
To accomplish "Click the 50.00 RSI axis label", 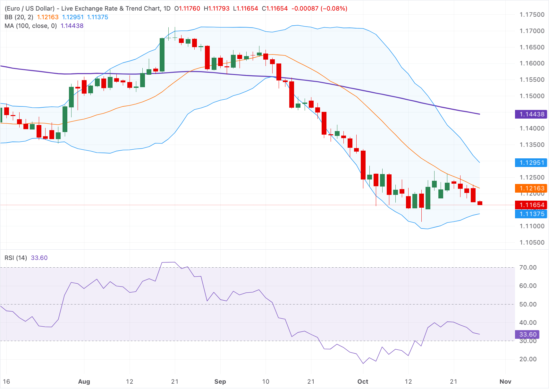I will (528, 304).
